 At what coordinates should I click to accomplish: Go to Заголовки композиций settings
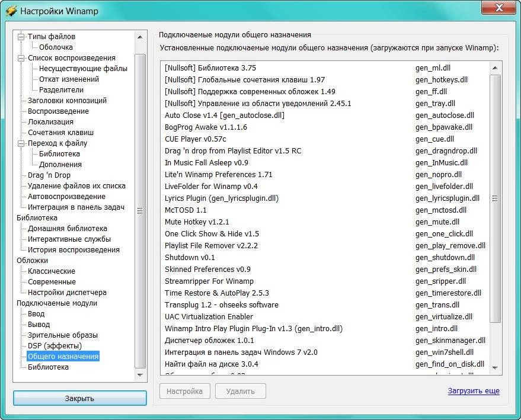(x=67, y=100)
